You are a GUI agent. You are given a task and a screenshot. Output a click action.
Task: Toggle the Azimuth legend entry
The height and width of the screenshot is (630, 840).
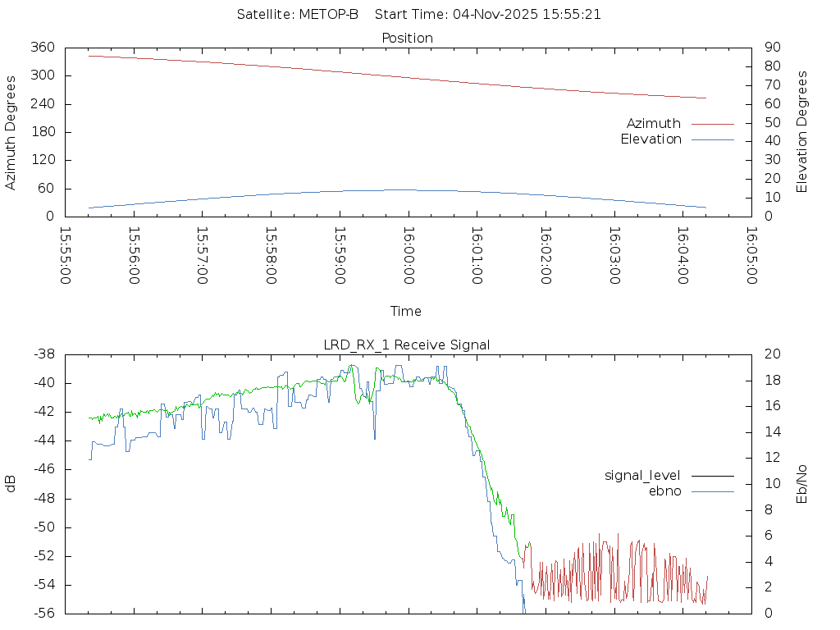653,124
